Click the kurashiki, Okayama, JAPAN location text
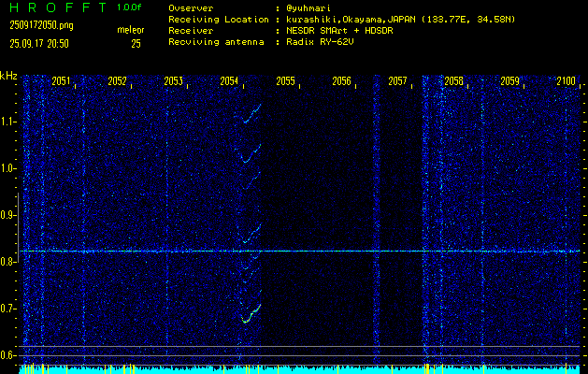 pyautogui.click(x=400, y=20)
